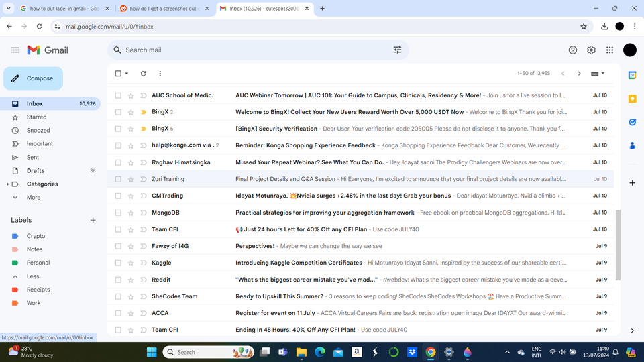Select the ACCA email checkbox
The image size is (644, 362).
coord(118,313)
